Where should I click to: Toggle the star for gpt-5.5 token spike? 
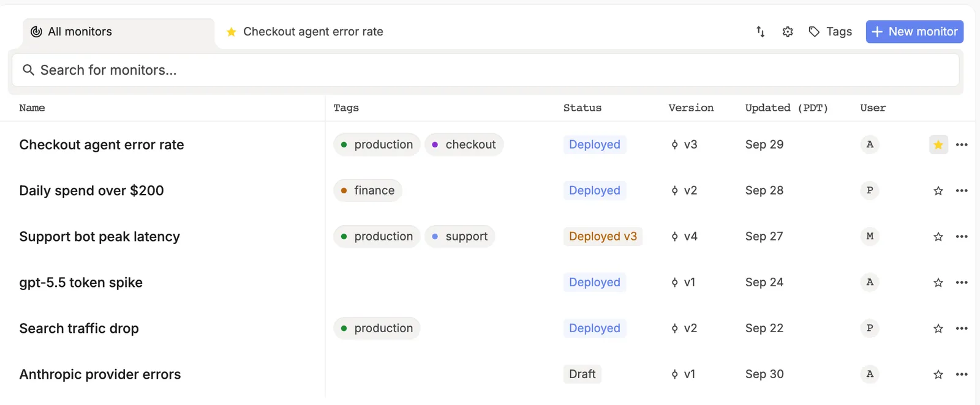tap(938, 283)
